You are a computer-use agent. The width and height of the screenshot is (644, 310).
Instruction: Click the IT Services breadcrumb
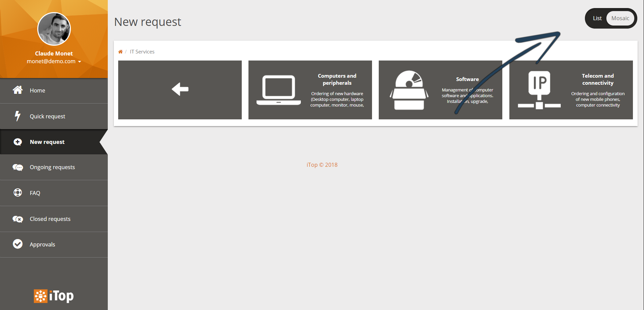[x=142, y=51]
